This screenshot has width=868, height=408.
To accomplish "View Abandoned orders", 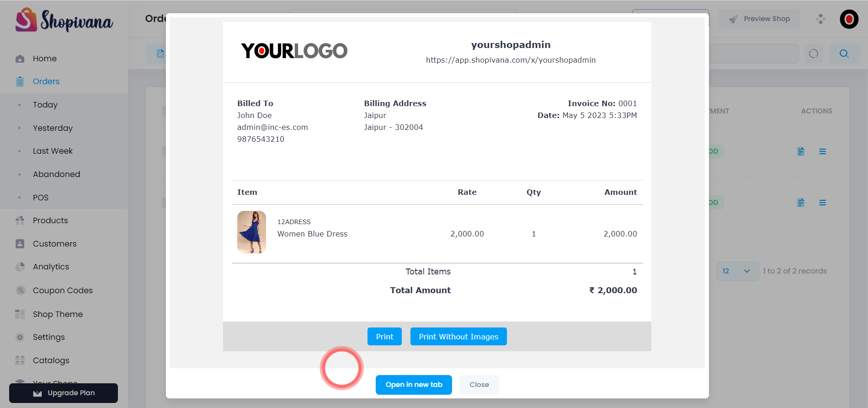I will 56,174.
